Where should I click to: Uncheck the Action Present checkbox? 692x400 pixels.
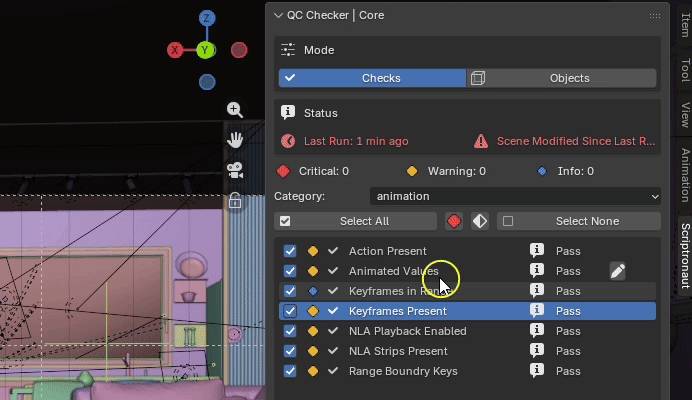point(290,251)
